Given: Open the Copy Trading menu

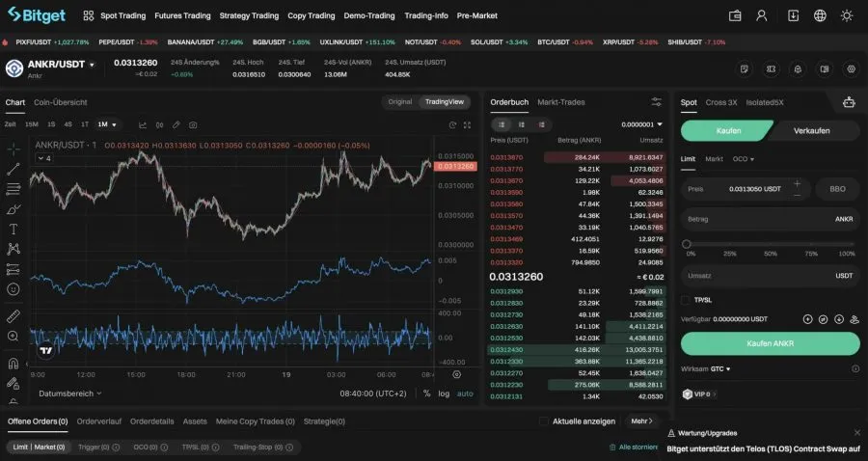Looking at the screenshot, I should coord(312,16).
